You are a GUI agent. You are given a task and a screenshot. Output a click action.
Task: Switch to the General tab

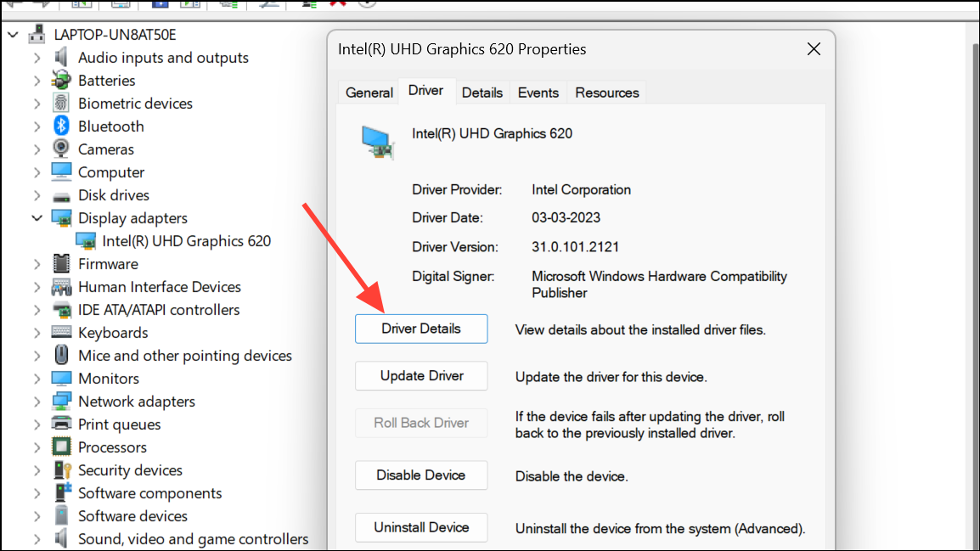click(x=369, y=93)
